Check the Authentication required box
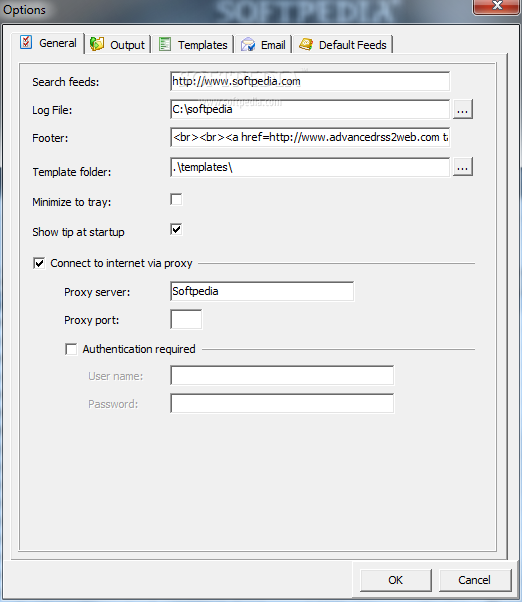 click(71, 349)
